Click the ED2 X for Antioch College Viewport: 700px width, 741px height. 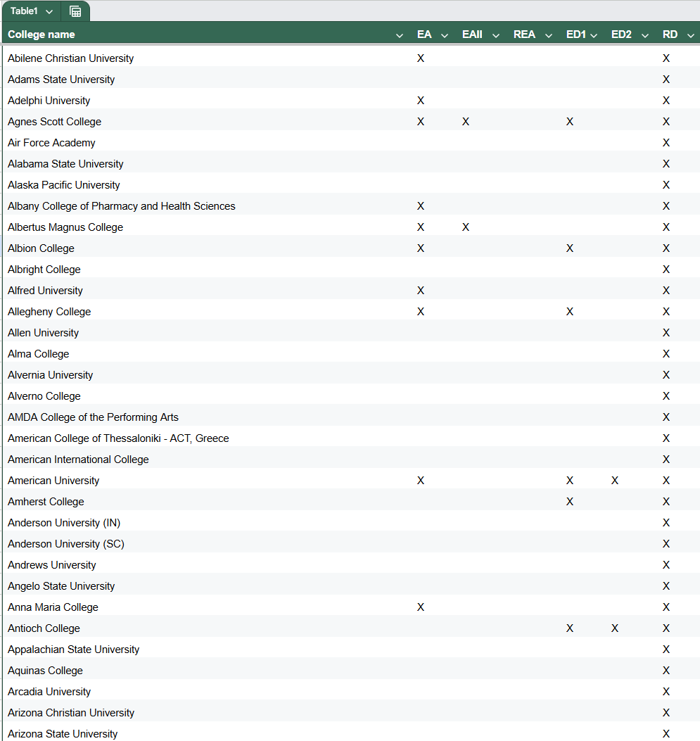[x=615, y=628]
